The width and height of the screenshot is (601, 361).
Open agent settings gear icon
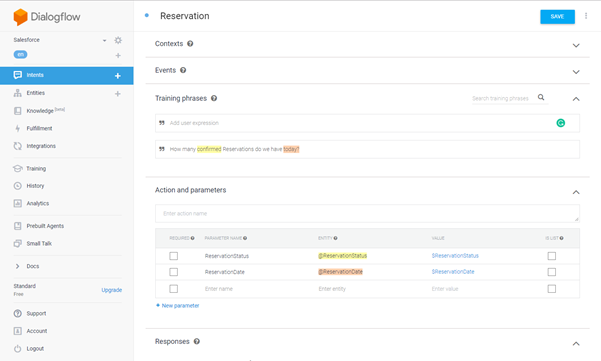[x=118, y=40]
